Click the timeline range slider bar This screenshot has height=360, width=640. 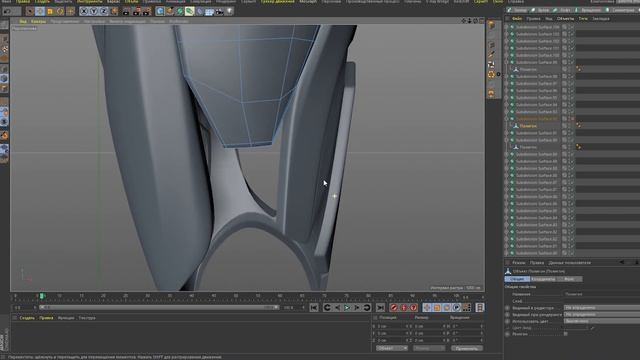[x=159, y=307]
